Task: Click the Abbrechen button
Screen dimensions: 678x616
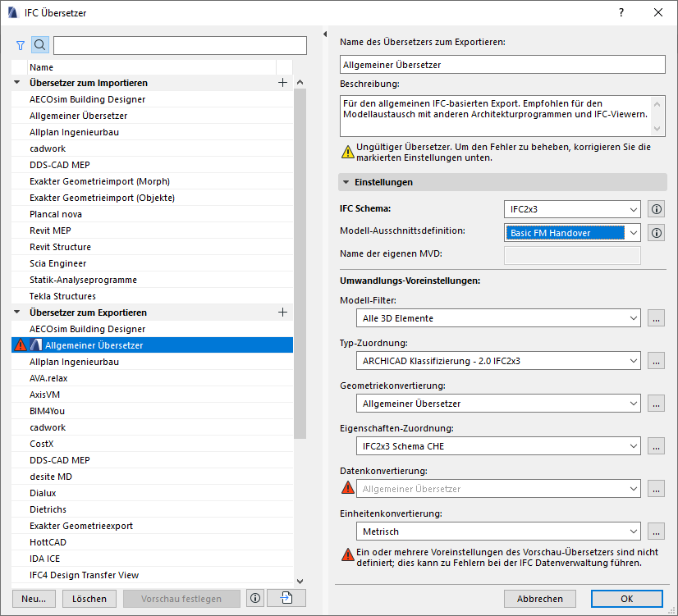Action: [x=539, y=599]
